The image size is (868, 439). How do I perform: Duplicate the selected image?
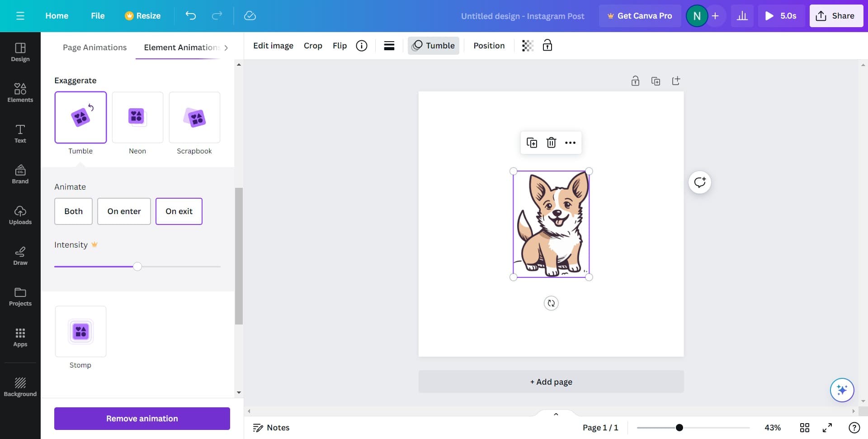[533, 142]
